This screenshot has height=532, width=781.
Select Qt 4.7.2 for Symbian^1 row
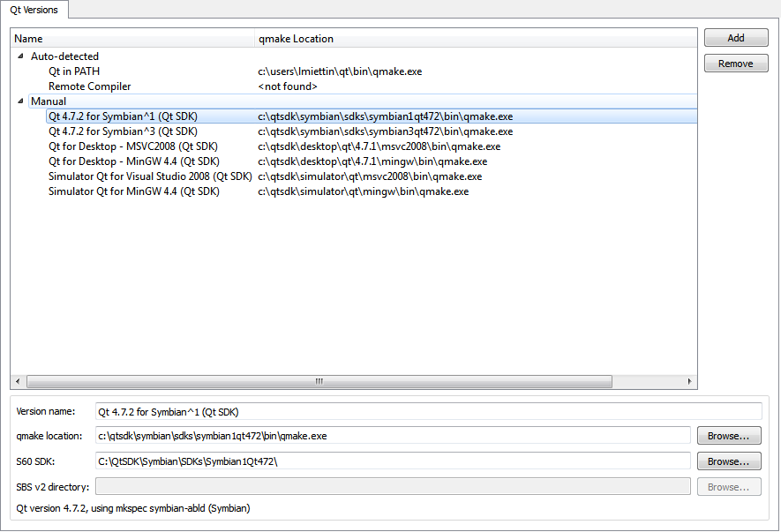tap(371, 116)
